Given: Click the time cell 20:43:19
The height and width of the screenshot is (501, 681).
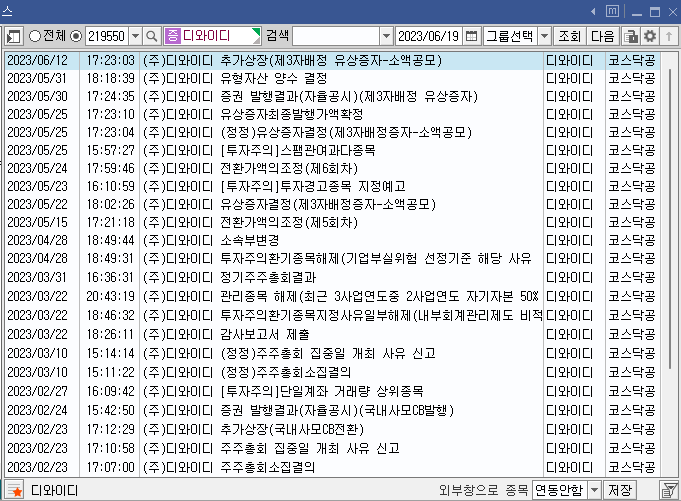Looking at the screenshot, I should 110,297.
